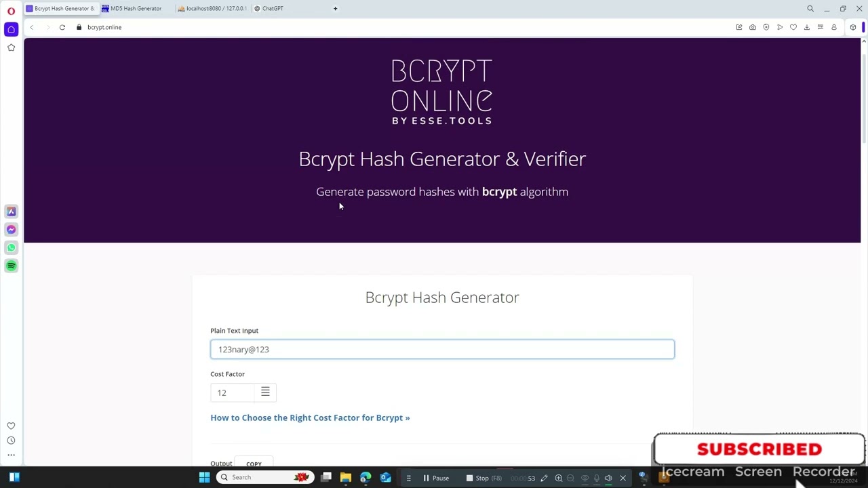Viewport: 868px width, 488px height.
Task: Open the Cost Factor stepper menu icon
Action: 265,392
